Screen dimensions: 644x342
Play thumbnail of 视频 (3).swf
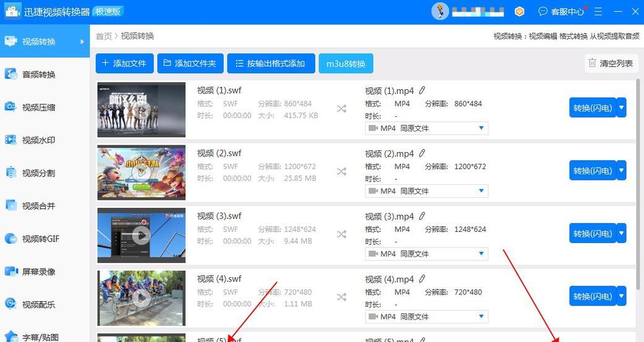point(141,235)
